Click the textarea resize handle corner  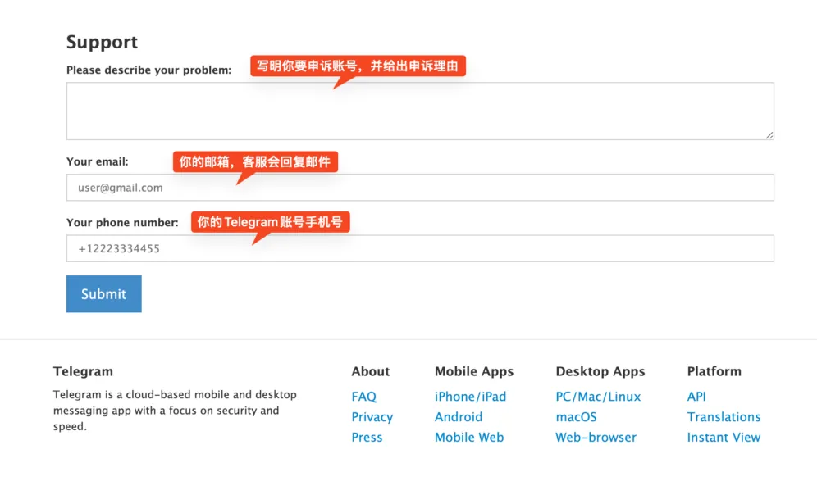point(769,135)
